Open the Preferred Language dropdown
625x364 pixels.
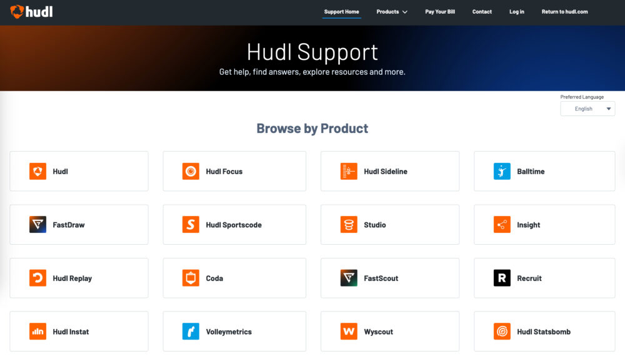[587, 109]
